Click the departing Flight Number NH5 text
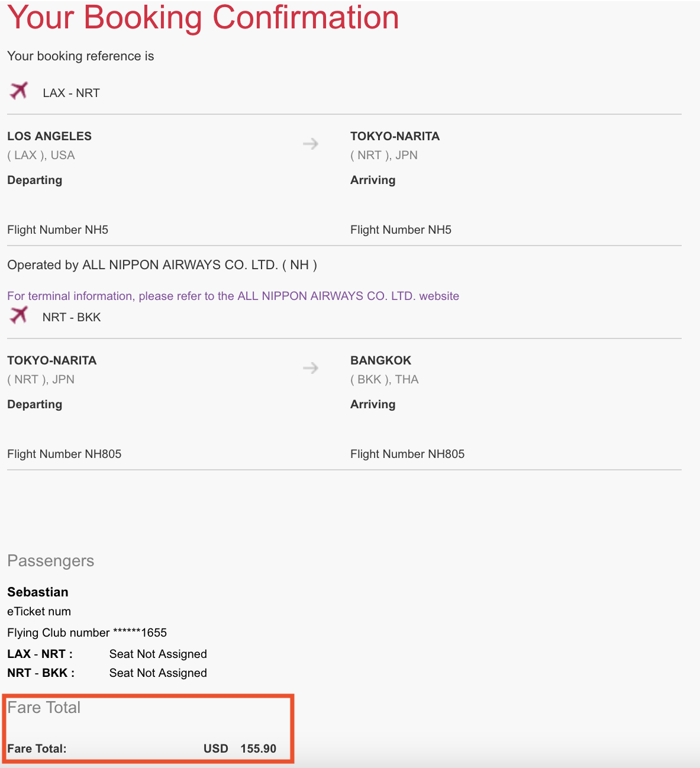Image resolution: width=700 pixels, height=768 pixels. click(x=57, y=230)
